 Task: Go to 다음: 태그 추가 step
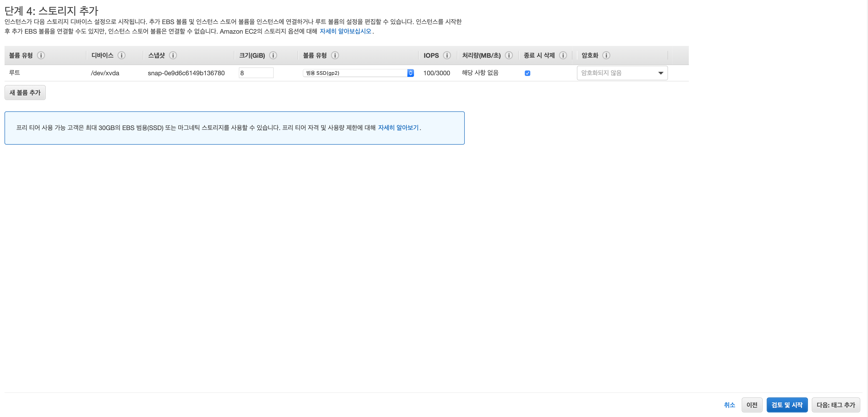pos(835,405)
